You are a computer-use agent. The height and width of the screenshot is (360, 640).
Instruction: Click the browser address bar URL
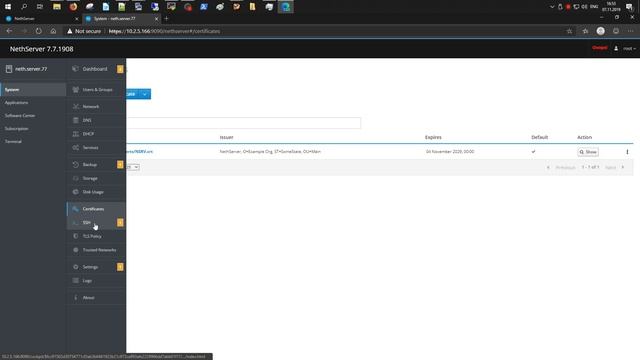[164, 31]
